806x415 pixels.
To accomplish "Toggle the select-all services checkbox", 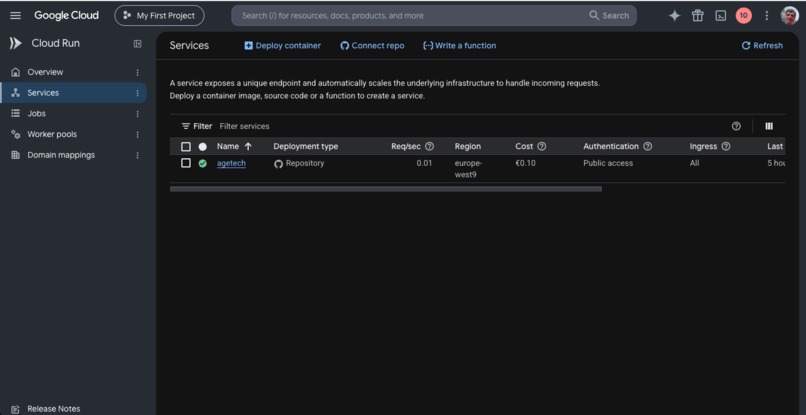I will [x=186, y=147].
